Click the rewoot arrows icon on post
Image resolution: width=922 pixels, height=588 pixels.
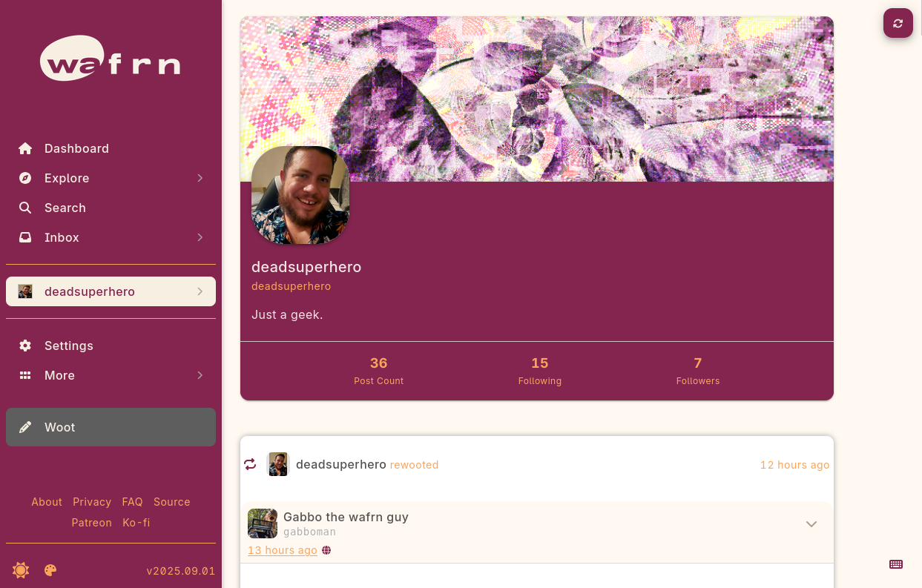[x=250, y=464]
